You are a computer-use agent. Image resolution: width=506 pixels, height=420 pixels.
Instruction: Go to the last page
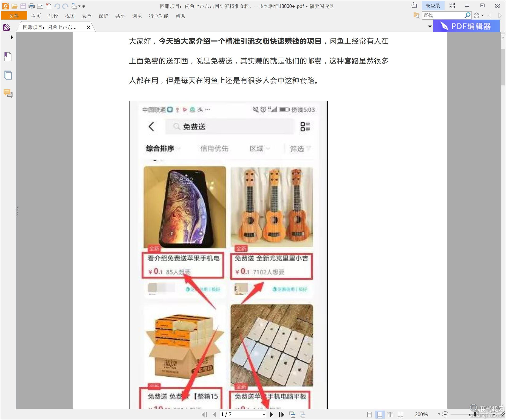coord(281,415)
